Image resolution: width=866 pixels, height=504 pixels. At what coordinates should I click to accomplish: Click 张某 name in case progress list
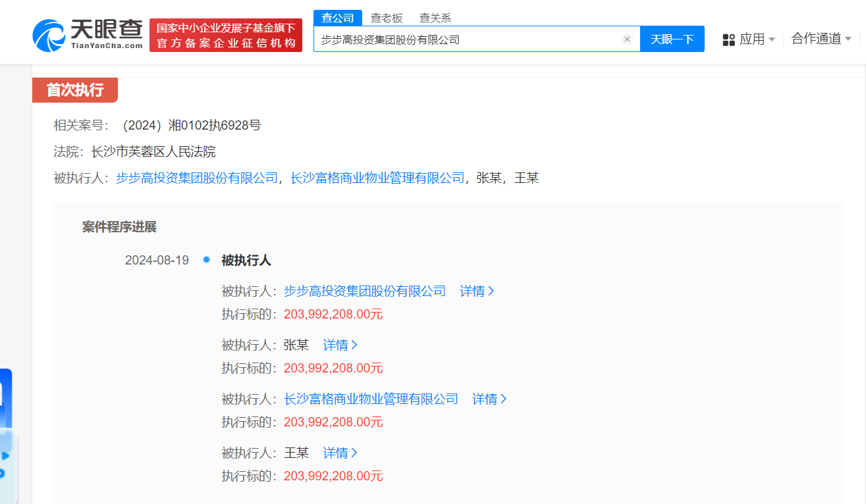(x=296, y=345)
